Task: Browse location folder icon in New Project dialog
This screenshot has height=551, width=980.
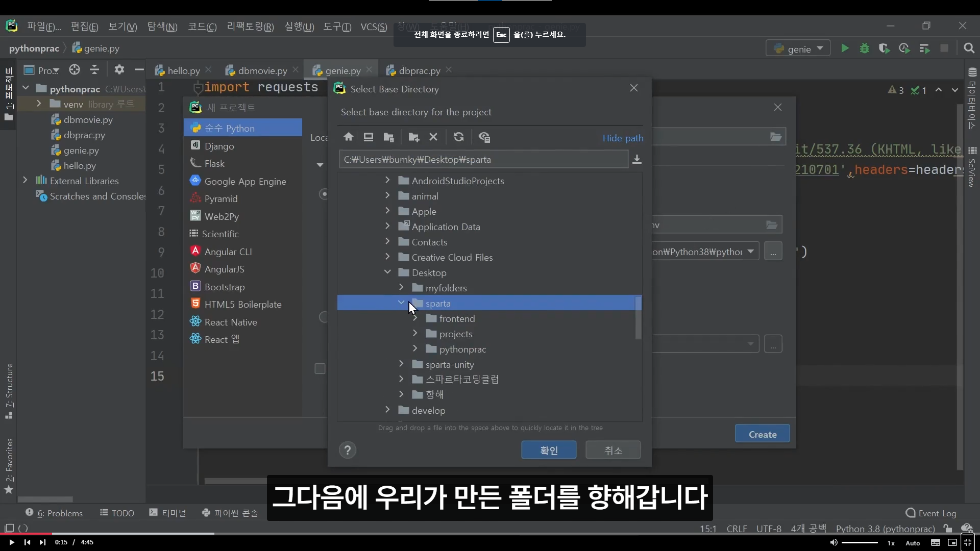Action: [x=776, y=136]
